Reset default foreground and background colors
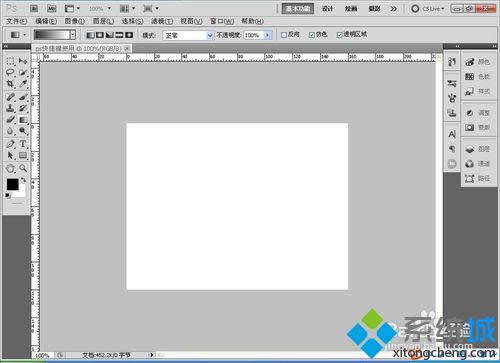 8,196
